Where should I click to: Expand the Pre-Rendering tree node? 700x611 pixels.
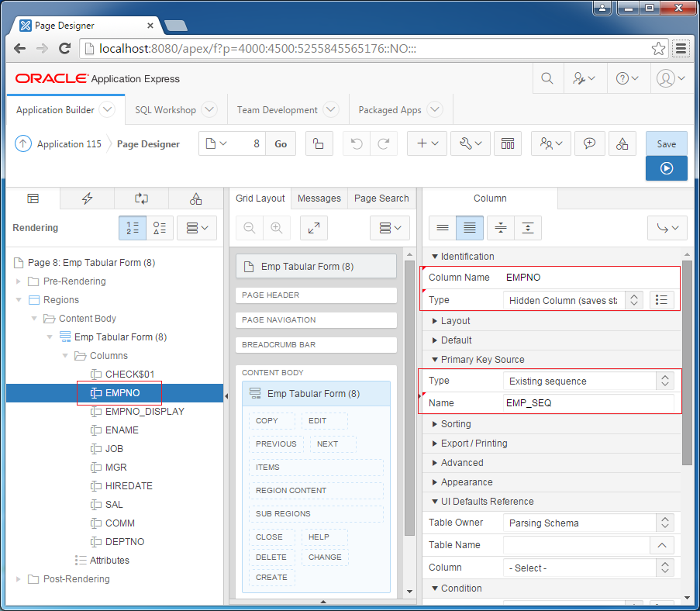tap(19, 281)
